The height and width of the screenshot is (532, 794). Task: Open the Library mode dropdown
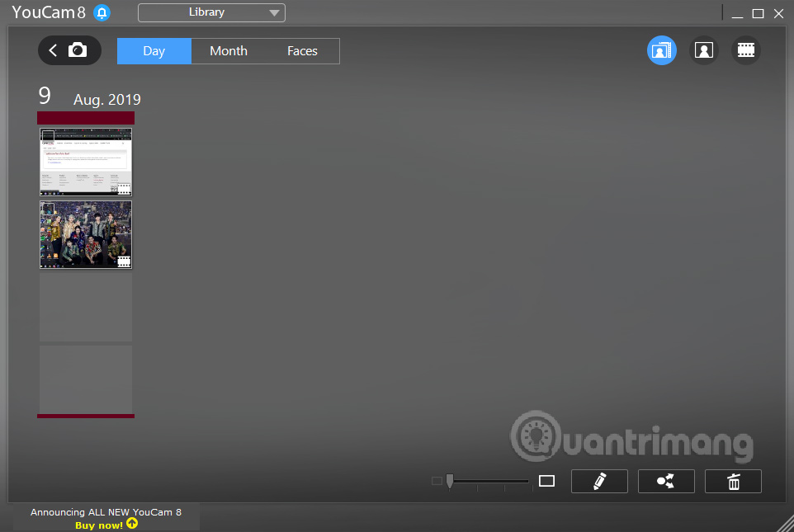(211, 12)
